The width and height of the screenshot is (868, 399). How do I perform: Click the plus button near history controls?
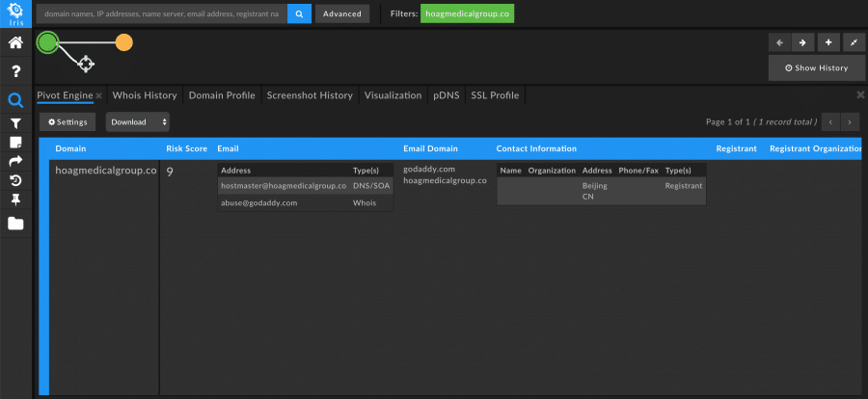click(x=828, y=42)
